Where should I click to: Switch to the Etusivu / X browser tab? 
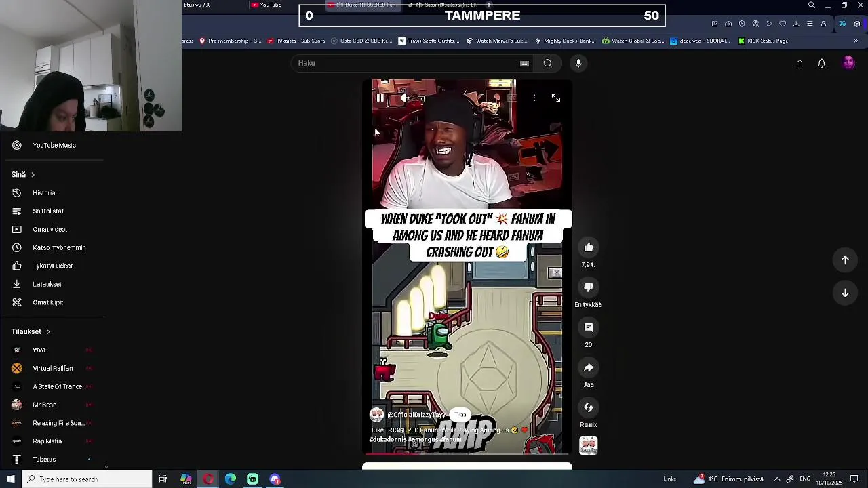tap(197, 5)
